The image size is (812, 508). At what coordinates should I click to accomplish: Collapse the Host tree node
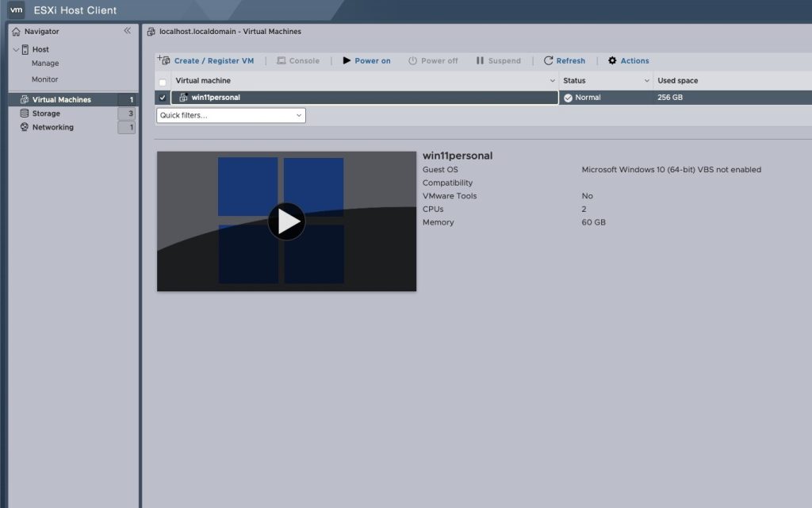point(16,50)
